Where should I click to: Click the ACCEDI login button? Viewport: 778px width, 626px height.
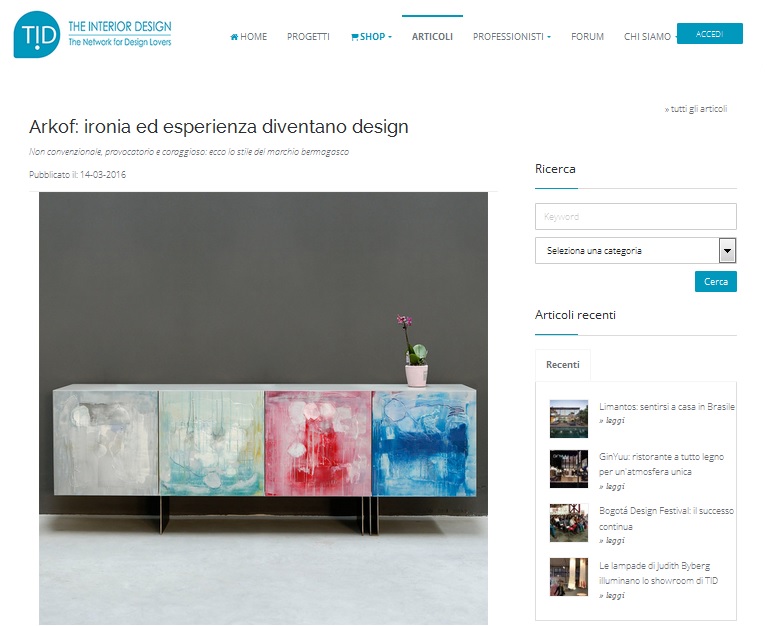[710, 34]
